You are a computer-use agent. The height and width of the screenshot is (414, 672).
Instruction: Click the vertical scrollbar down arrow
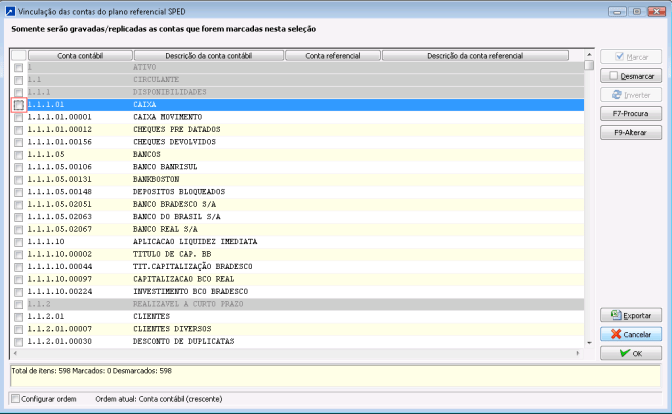pos(589,343)
